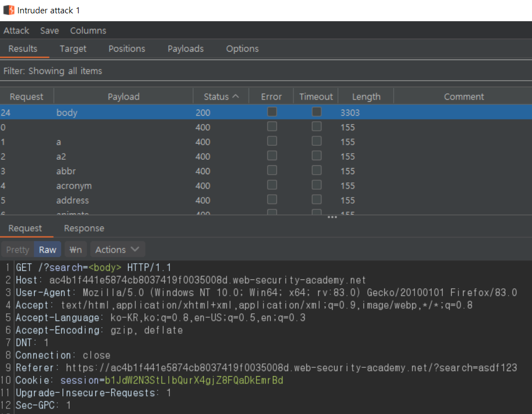Screen dimensions: 532x414
Task: Tick the Timeout checkbox for body row
Action: 316,112
